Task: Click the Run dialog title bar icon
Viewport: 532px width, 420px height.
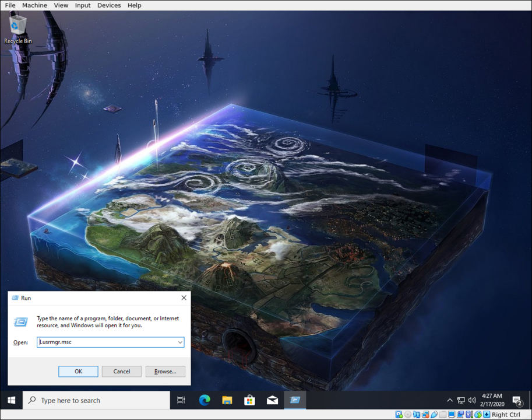Action: [15, 297]
